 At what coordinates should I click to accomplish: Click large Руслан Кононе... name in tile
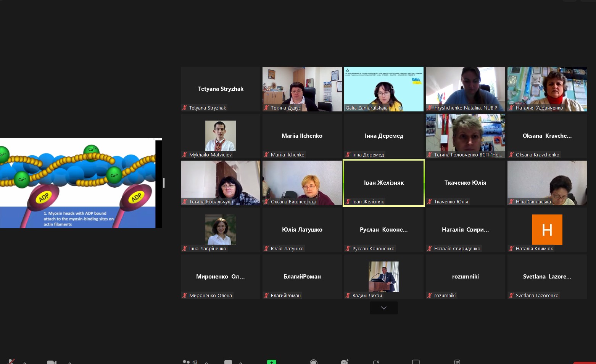click(384, 230)
